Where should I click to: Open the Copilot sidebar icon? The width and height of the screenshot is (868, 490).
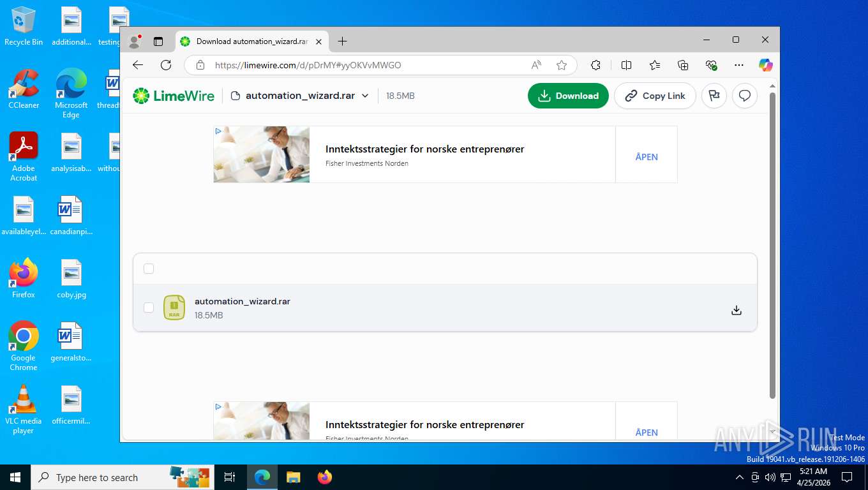(766, 65)
